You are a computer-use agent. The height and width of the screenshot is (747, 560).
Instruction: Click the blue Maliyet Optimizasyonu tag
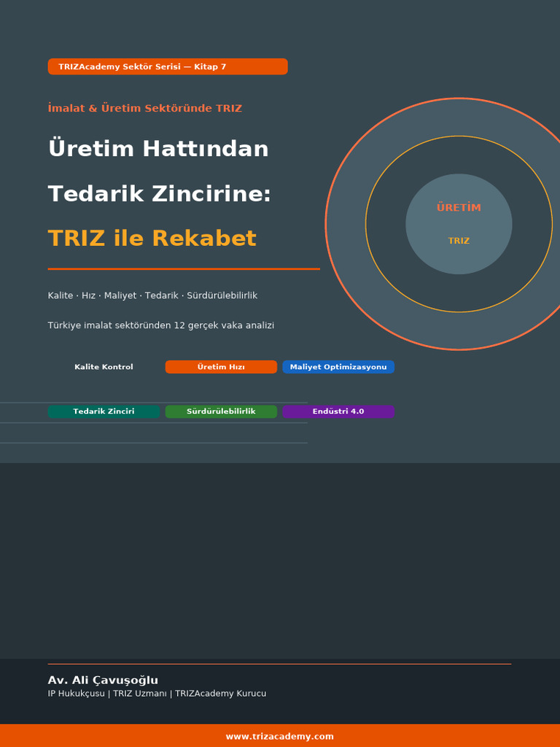tap(338, 367)
